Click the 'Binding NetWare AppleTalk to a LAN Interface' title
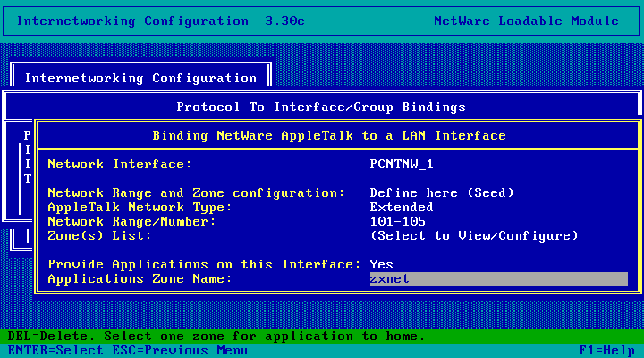 (329, 136)
